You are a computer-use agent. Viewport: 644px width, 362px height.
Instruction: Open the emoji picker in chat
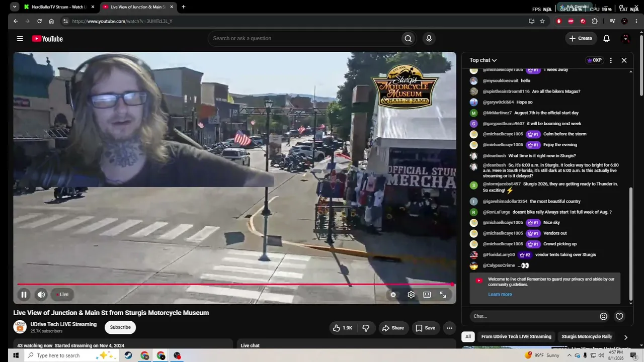click(x=603, y=316)
